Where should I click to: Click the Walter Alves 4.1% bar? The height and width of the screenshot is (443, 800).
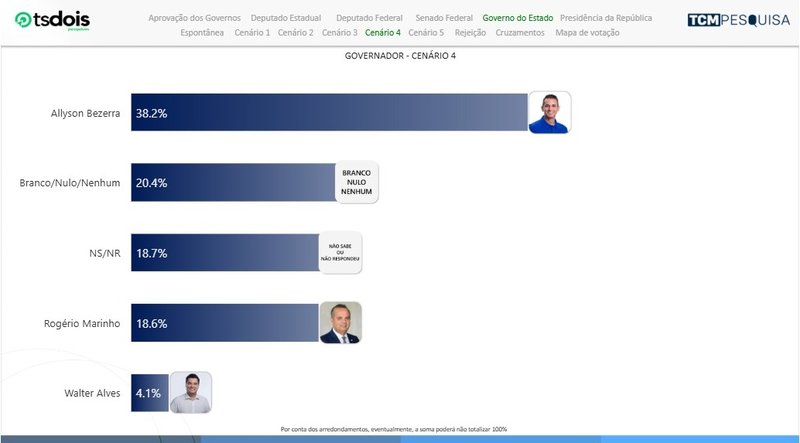point(150,392)
